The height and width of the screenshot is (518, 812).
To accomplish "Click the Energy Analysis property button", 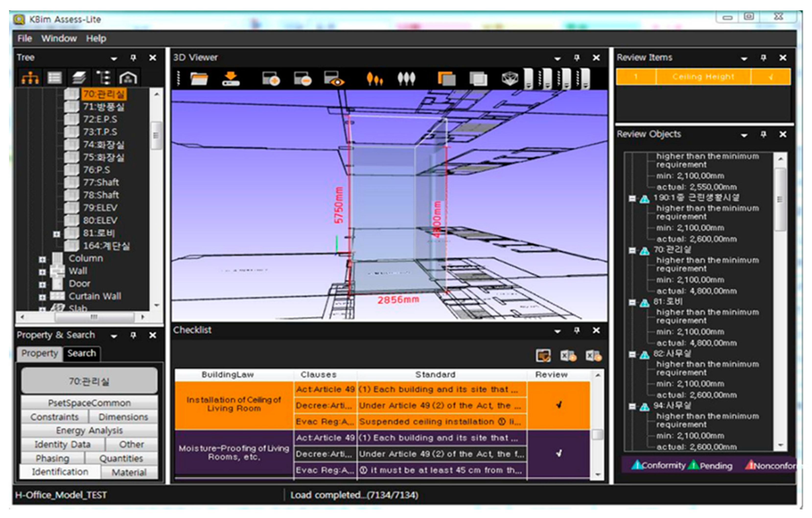I will click(89, 430).
